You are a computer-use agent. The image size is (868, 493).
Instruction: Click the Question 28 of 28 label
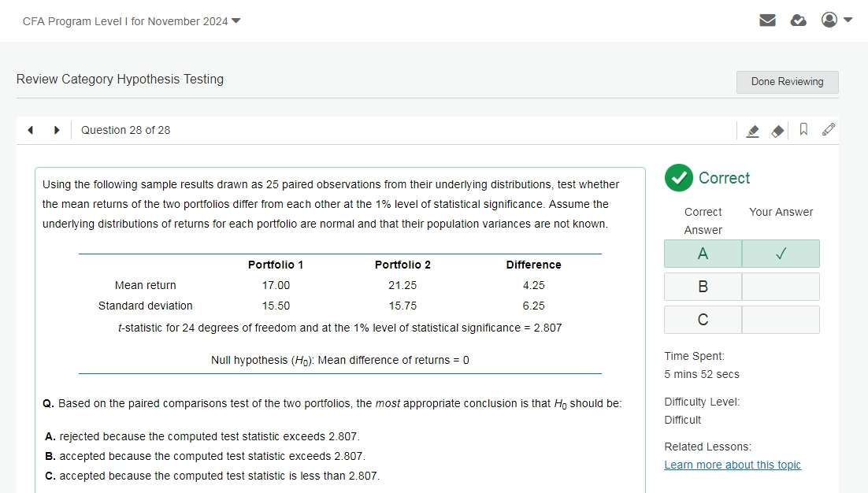coord(125,130)
